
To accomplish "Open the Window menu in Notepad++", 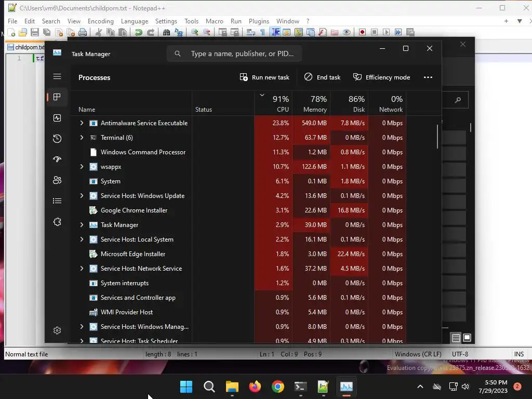I will tap(288, 21).
